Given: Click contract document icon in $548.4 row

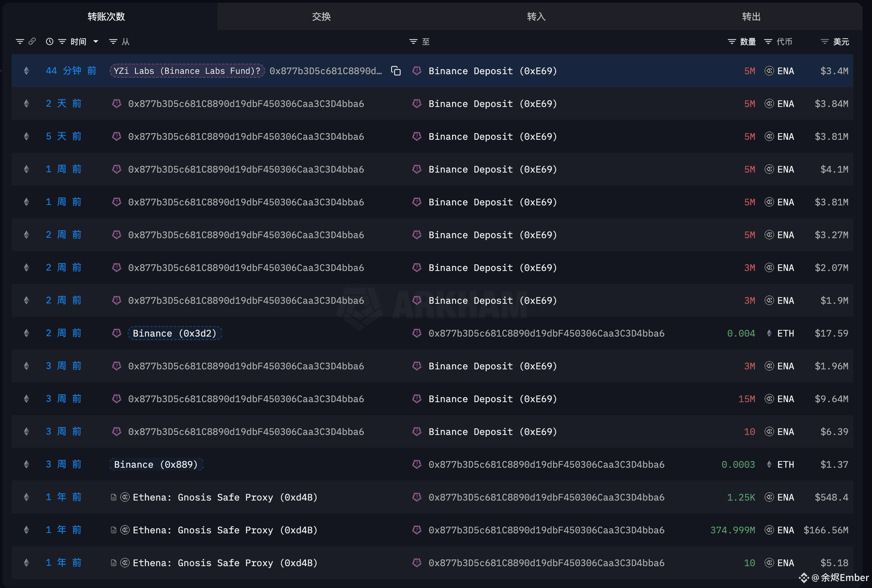Looking at the screenshot, I should (114, 497).
